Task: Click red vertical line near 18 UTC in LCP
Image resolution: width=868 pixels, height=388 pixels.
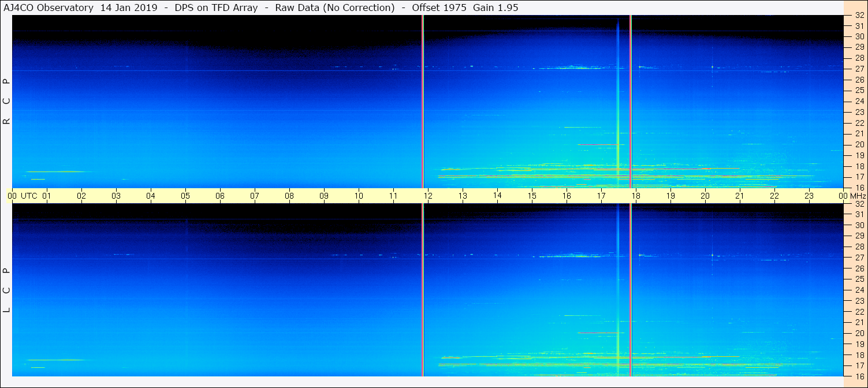Action: pyautogui.click(x=630, y=289)
